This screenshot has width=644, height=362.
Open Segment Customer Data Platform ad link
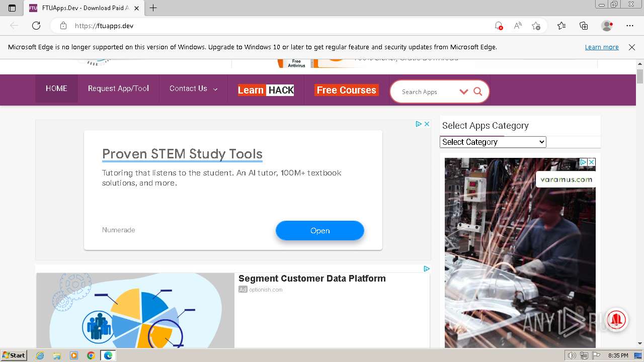tap(312, 279)
